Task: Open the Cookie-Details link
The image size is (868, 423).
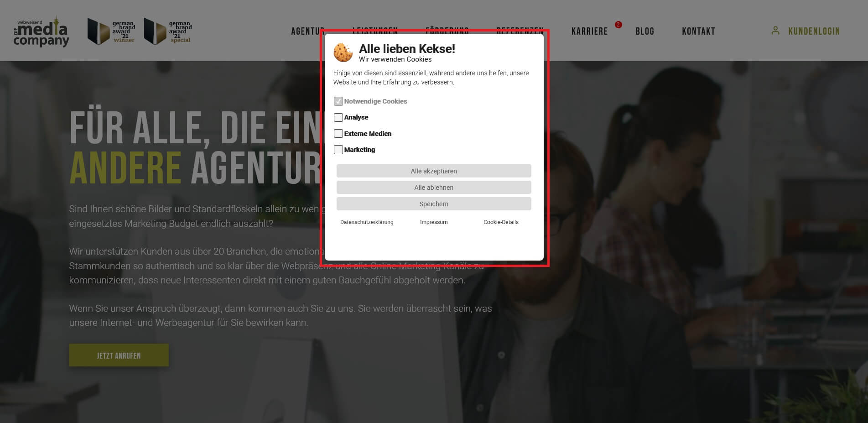Action: (x=501, y=222)
